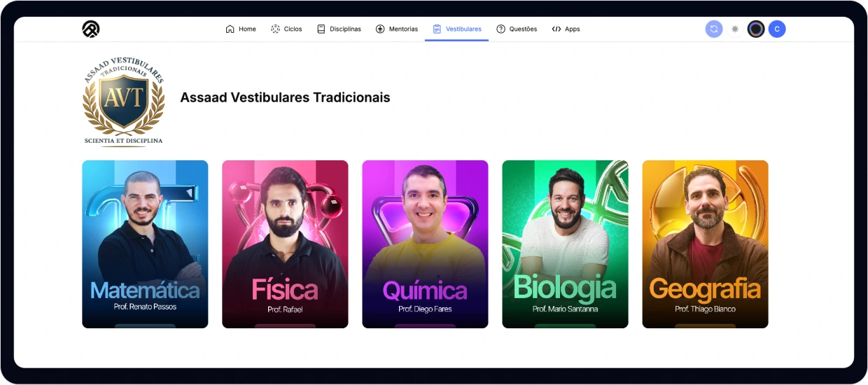Open the Disciplinas menu item
The image size is (868, 385).
click(339, 29)
